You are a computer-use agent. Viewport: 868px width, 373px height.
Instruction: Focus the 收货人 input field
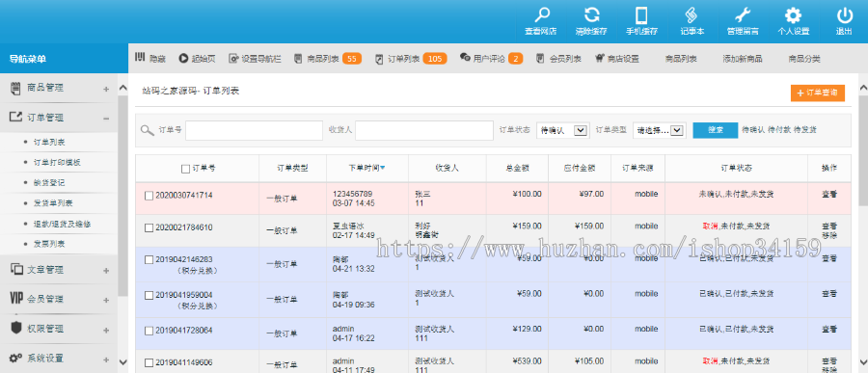point(424,131)
